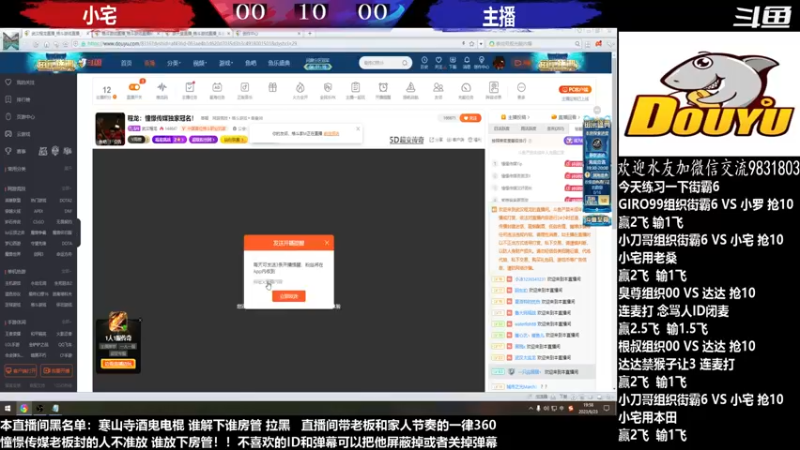Screen dimensions: 800x450
Task: Click the orange PC button beside the toolbar
Action: pos(575,89)
